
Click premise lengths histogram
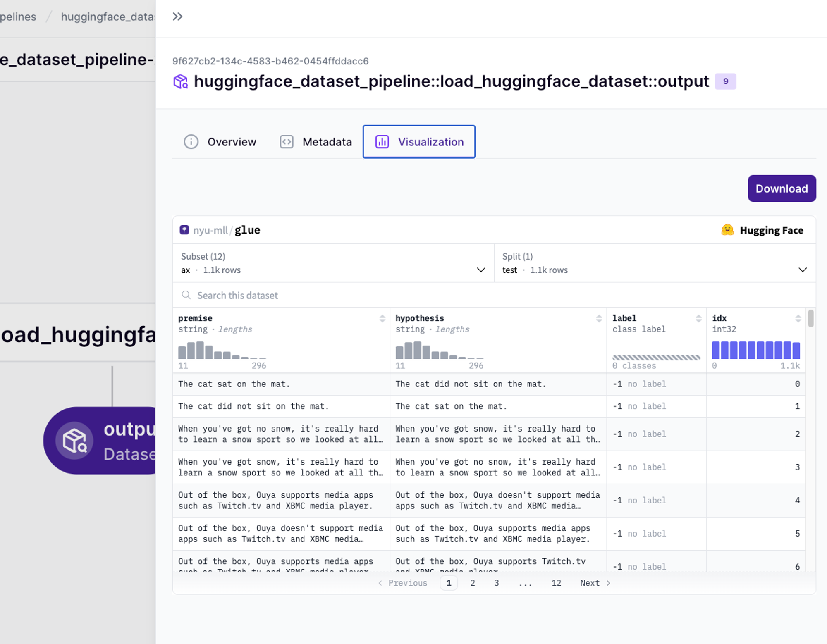[222, 350]
